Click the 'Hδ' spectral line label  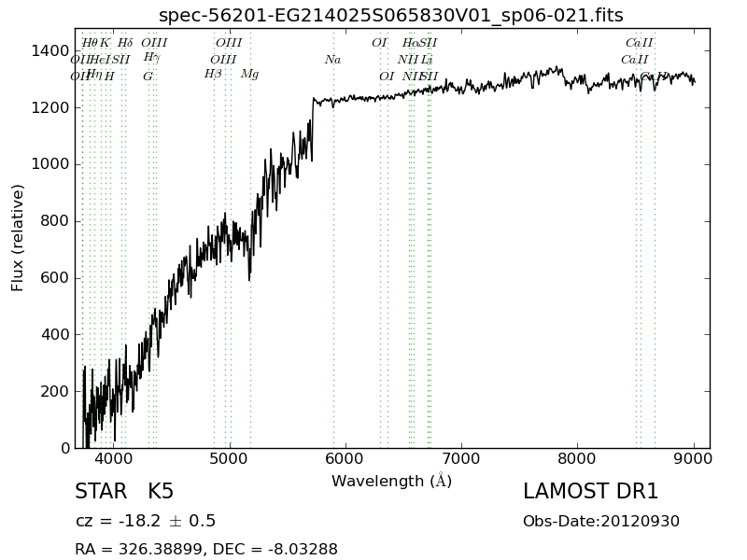[x=125, y=43]
